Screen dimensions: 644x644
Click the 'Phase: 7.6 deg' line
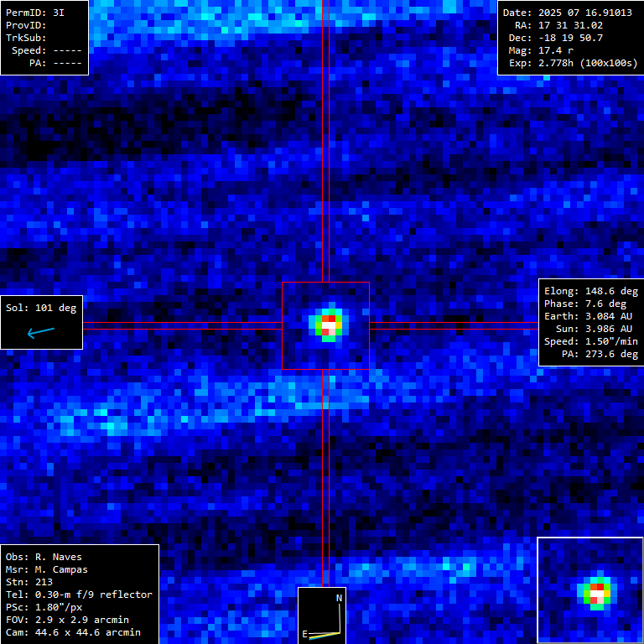tap(585, 304)
